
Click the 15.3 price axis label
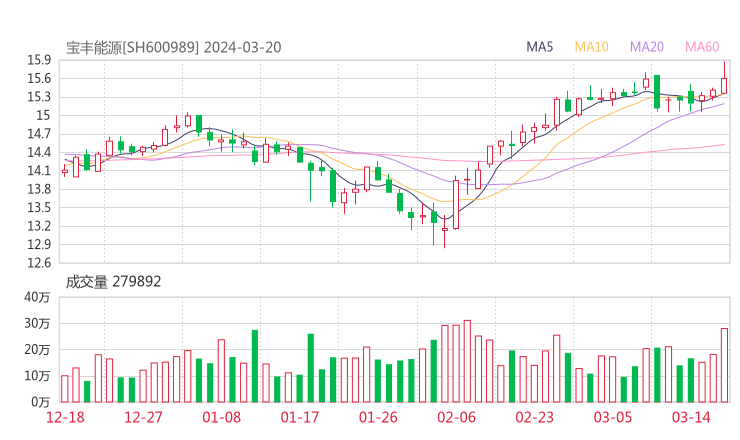39,97
